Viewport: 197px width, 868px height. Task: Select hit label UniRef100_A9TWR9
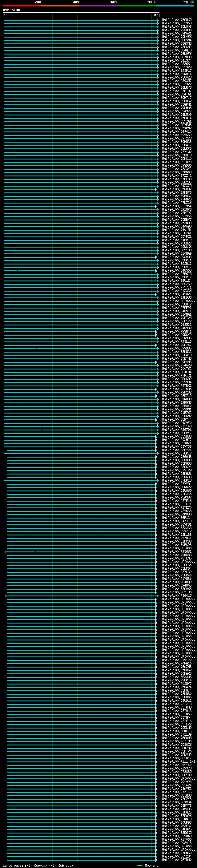click(x=177, y=162)
